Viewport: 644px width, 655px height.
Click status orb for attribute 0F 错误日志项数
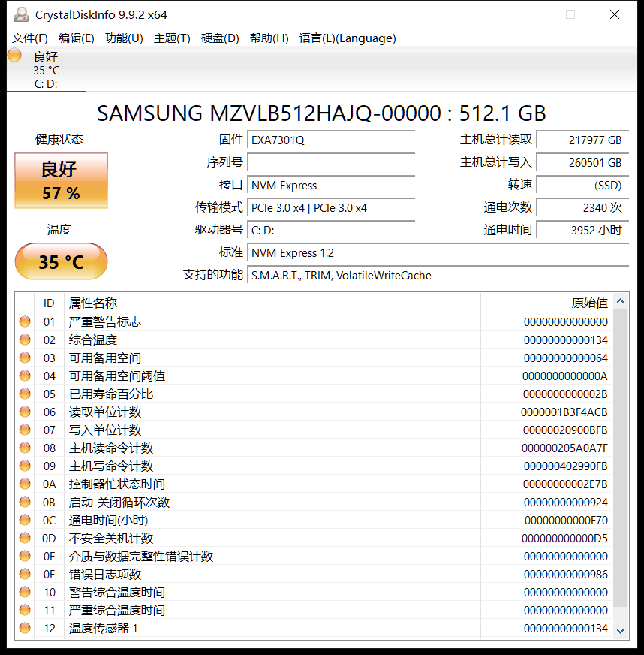[x=25, y=574]
